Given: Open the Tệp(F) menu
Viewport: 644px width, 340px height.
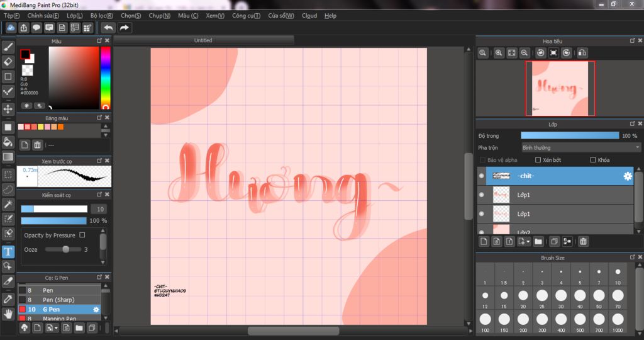Looking at the screenshot, I should [x=11, y=16].
